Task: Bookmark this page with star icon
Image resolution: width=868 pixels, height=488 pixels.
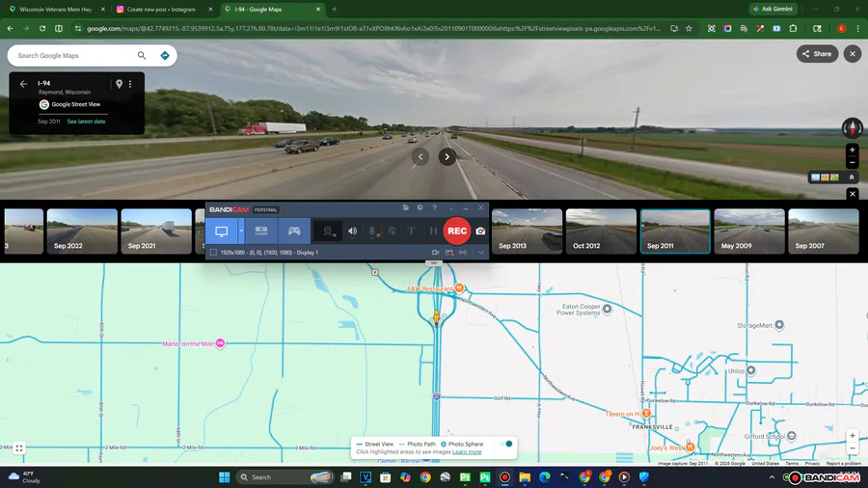Action: point(690,28)
